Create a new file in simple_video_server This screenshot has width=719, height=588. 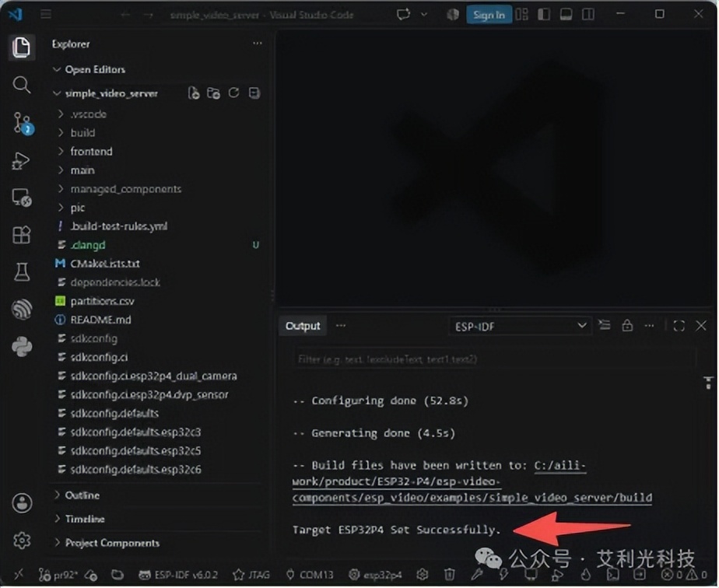[x=194, y=93]
